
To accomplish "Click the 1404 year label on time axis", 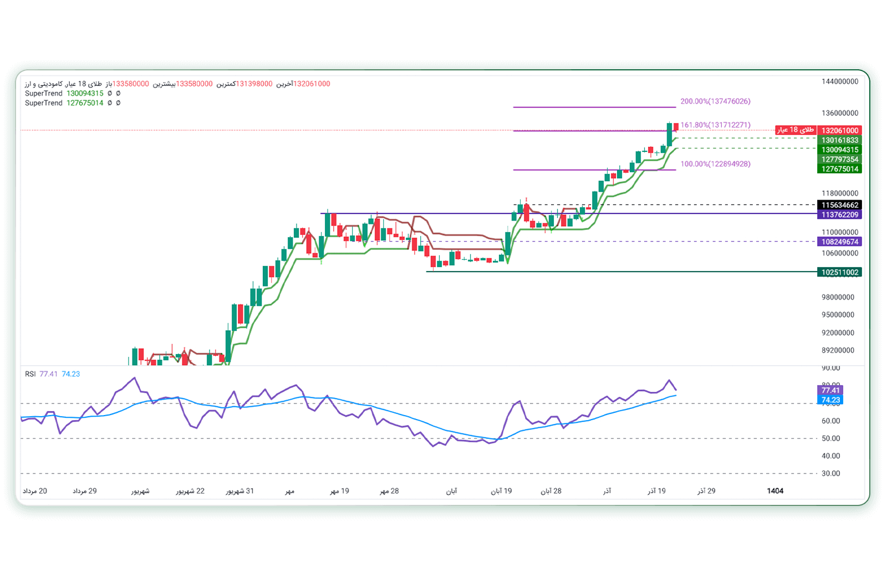I will [x=775, y=491].
